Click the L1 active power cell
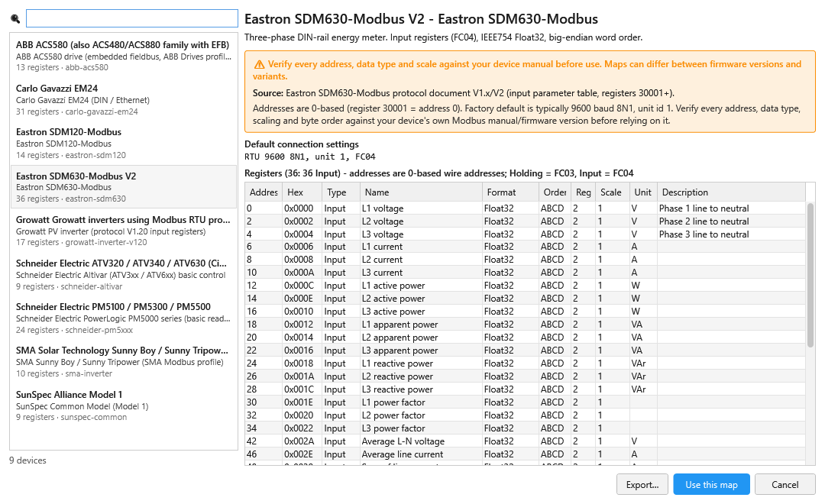Image resolution: width=825 pixels, height=504 pixels. (421, 286)
